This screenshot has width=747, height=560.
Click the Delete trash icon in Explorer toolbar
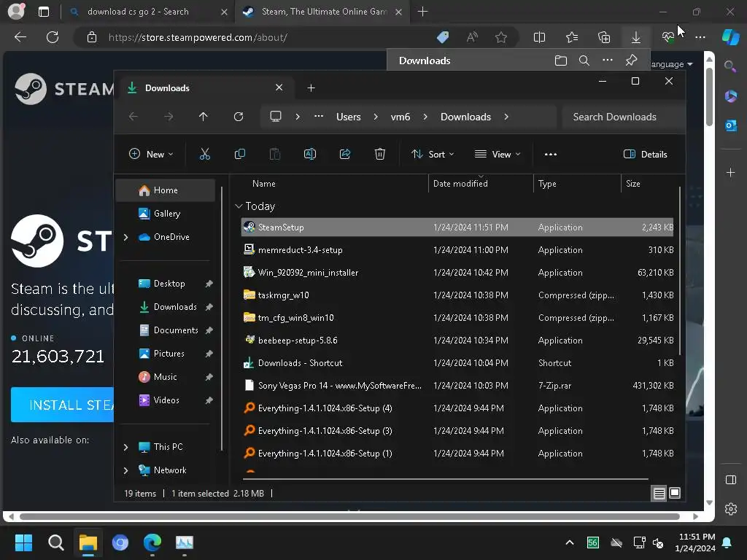(379, 154)
